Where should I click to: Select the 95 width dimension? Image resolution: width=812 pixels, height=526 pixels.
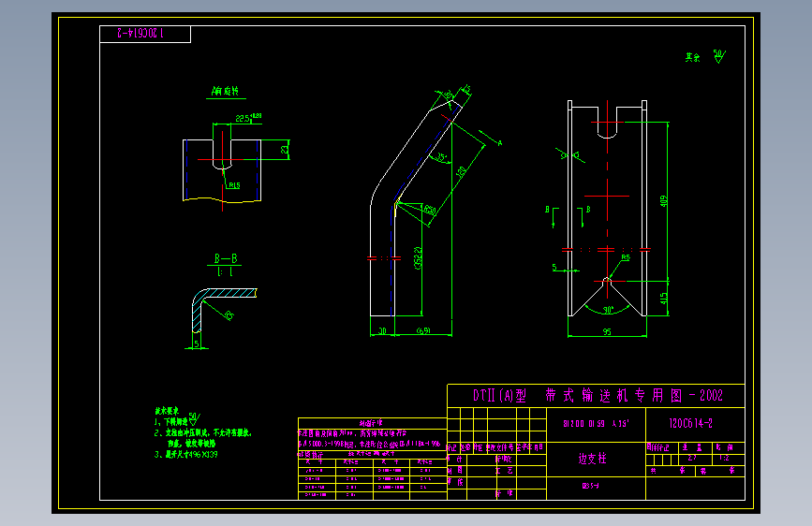tap(607, 332)
